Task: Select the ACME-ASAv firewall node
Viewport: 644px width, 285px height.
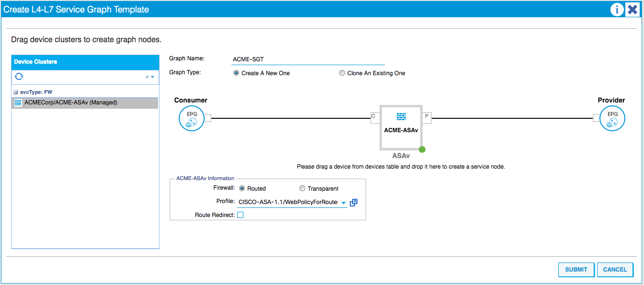Action: tap(401, 127)
